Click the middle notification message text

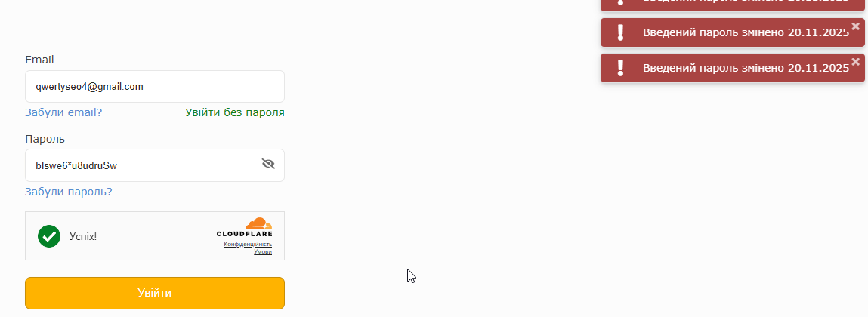click(746, 32)
